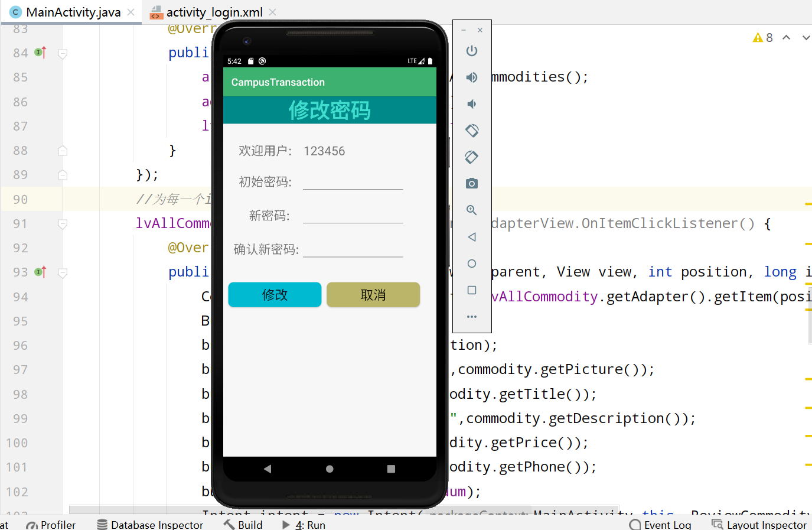Open the Build tool window

pyautogui.click(x=243, y=525)
